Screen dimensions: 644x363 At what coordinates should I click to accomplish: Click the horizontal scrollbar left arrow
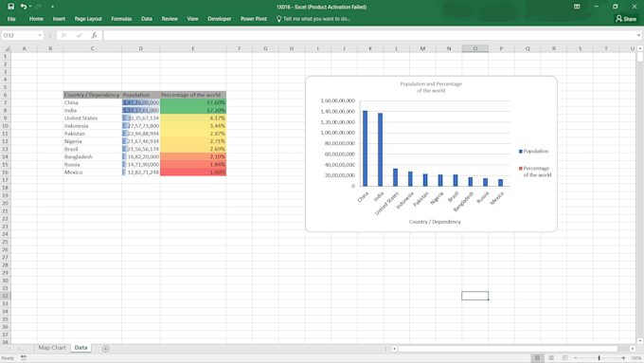click(x=394, y=349)
